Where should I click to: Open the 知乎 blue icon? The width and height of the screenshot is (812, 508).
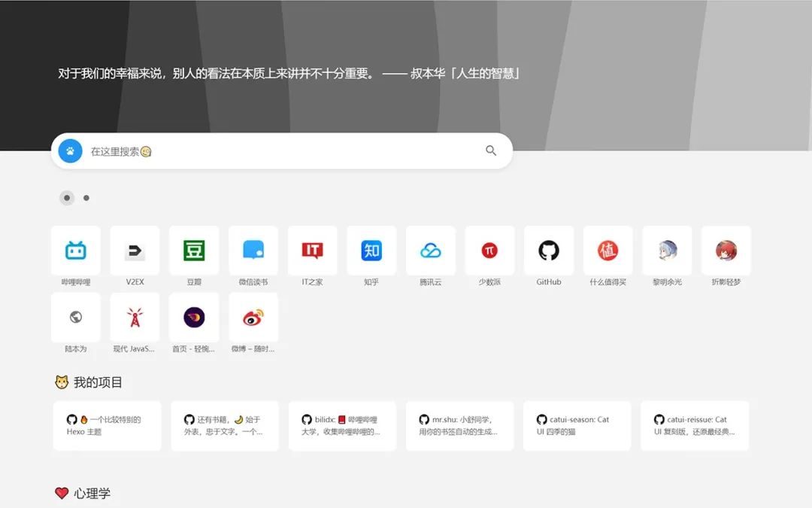click(x=371, y=251)
